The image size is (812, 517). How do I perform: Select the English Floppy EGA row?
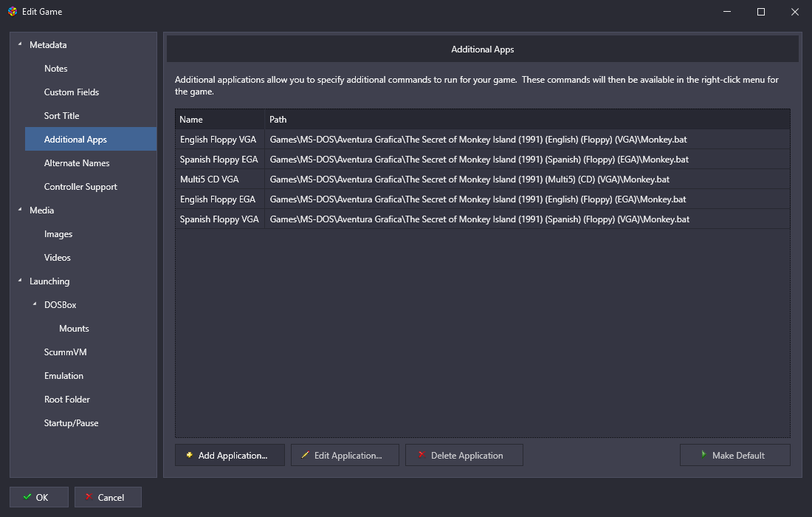pos(483,199)
